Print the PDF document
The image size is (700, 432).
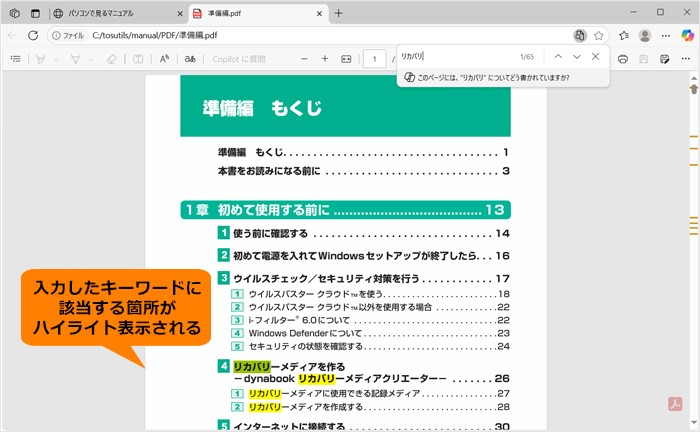coord(623,59)
